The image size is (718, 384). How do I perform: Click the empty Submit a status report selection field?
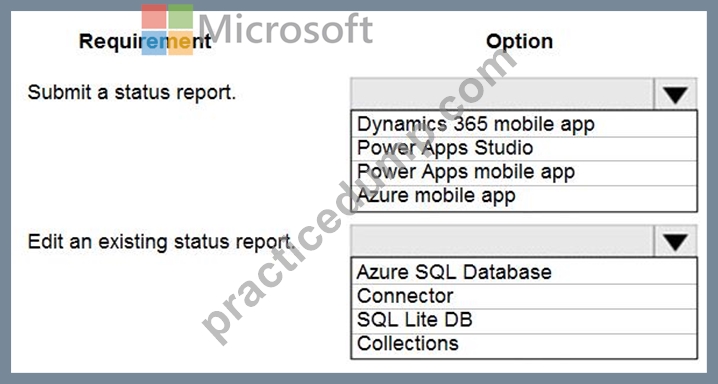tap(502, 95)
